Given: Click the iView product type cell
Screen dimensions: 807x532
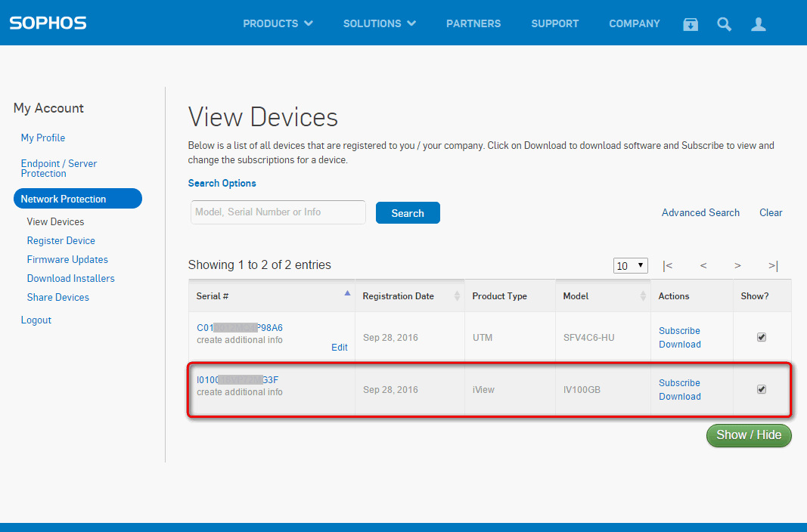Looking at the screenshot, I should coord(483,390).
